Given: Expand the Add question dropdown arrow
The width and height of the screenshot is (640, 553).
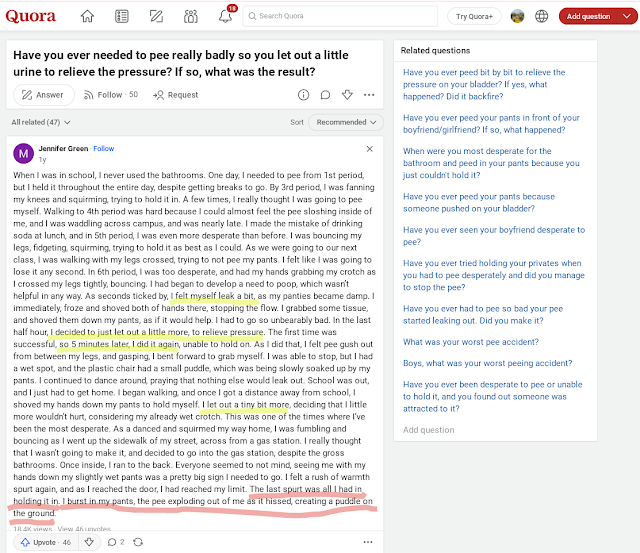Looking at the screenshot, I should [627, 16].
